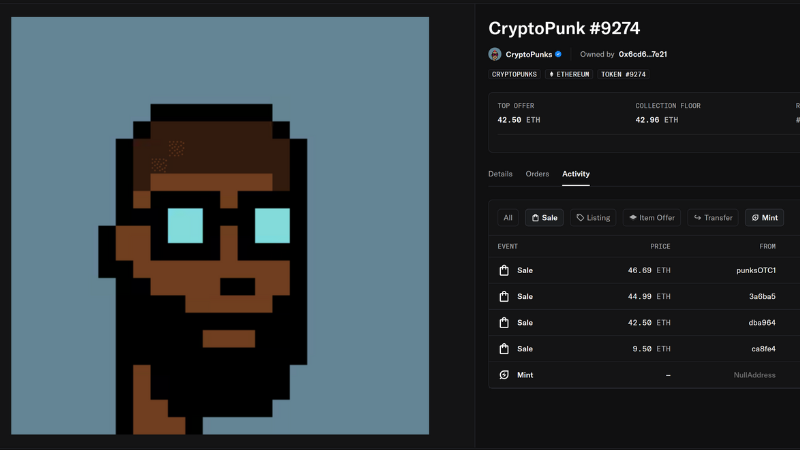The height and width of the screenshot is (450, 800).
Task: Click the blue verified badge next to CryptoPunks
Action: [x=558, y=54]
